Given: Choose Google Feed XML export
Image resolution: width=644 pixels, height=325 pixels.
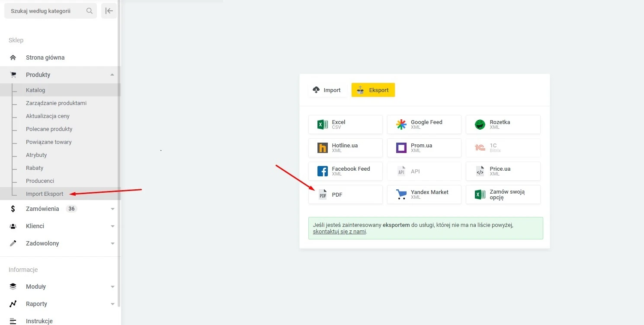Looking at the screenshot, I should point(424,124).
